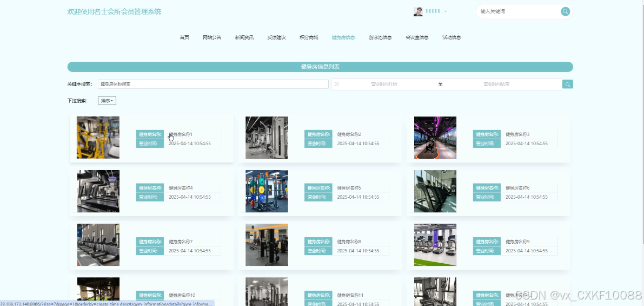Click text 健身房名称6
Viewport: 644px width, 306px height.
click(517, 188)
